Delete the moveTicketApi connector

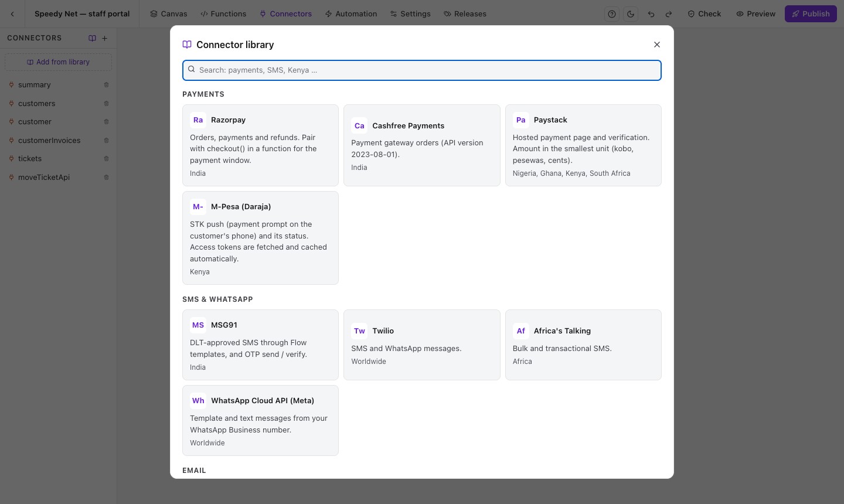pyautogui.click(x=106, y=178)
